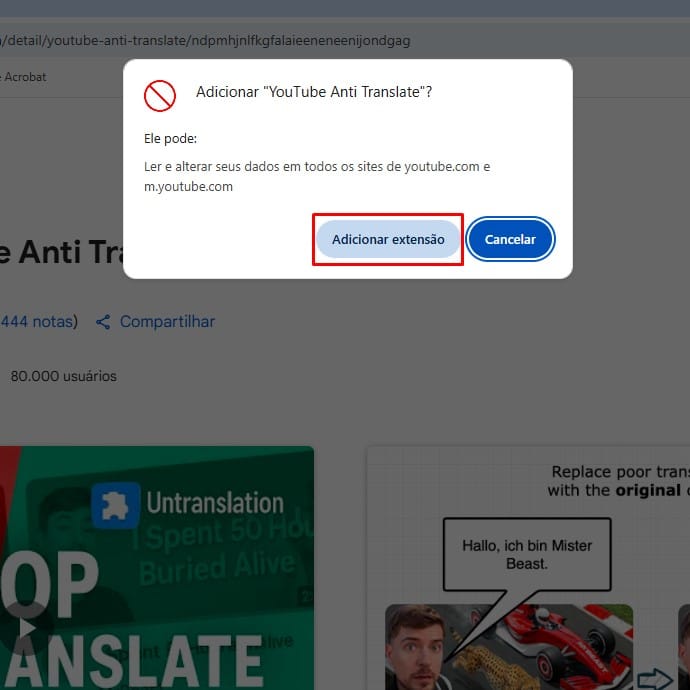The height and width of the screenshot is (690, 690).
Task: Open the 444 notas ratings link
Action: click(x=36, y=322)
